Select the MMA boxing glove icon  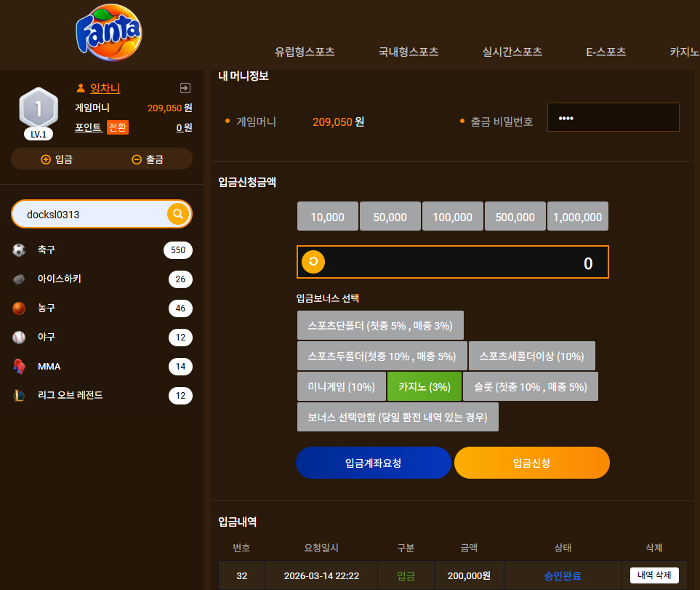19,366
